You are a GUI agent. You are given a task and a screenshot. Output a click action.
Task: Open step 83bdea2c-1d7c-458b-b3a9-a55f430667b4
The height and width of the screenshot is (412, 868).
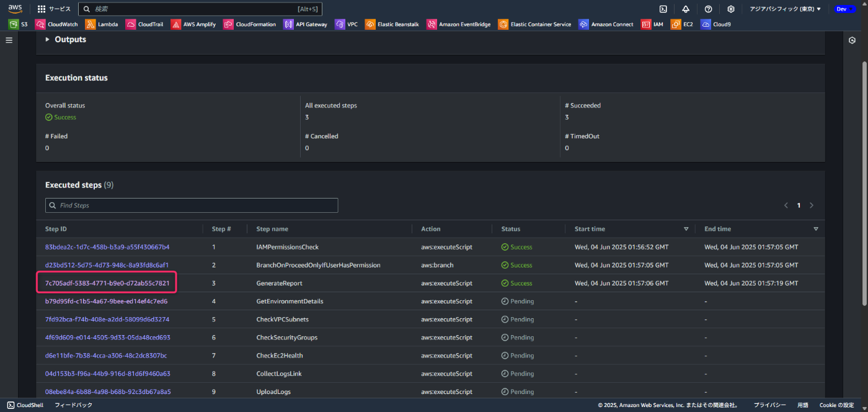pos(107,247)
